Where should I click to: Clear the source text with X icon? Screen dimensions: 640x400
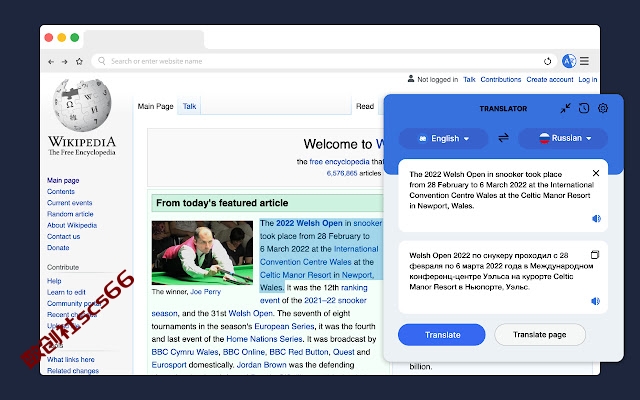(x=596, y=173)
